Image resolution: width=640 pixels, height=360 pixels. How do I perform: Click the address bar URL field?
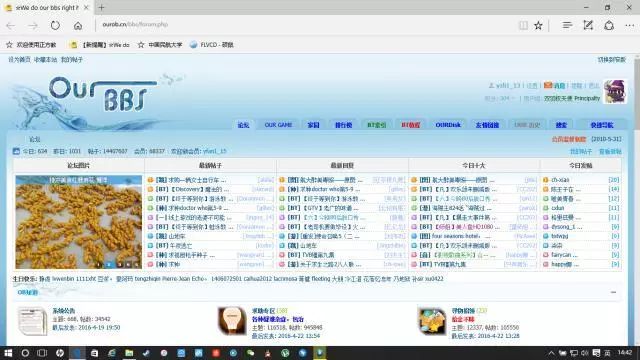302,24
